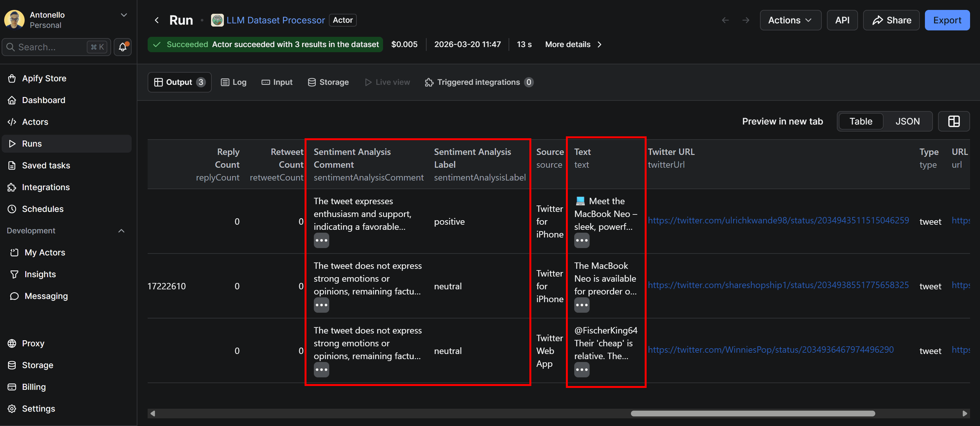Image resolution: width=980 pixels, height=426 pixels.
Task: Switch the output preview to JSON view
Action: coord(908,121)
